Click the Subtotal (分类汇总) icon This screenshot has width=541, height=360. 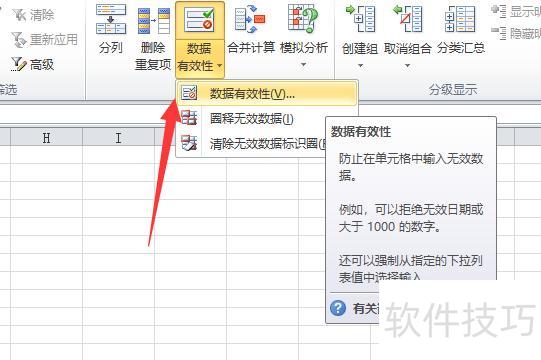(x=460, y=19)
